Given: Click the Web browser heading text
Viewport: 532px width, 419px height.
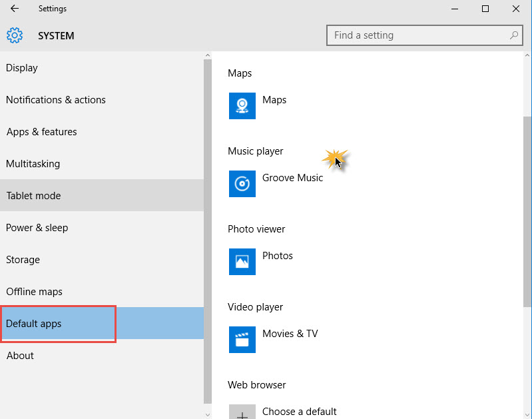Looking at the screenshot, I should (257, 385).
